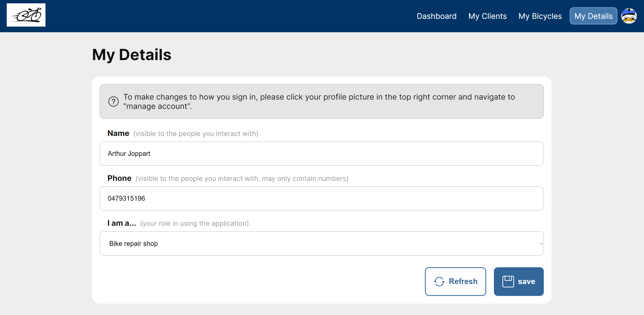Click the My Details page heading
Screen dimensions: 644x315
(x=132, y=55)
